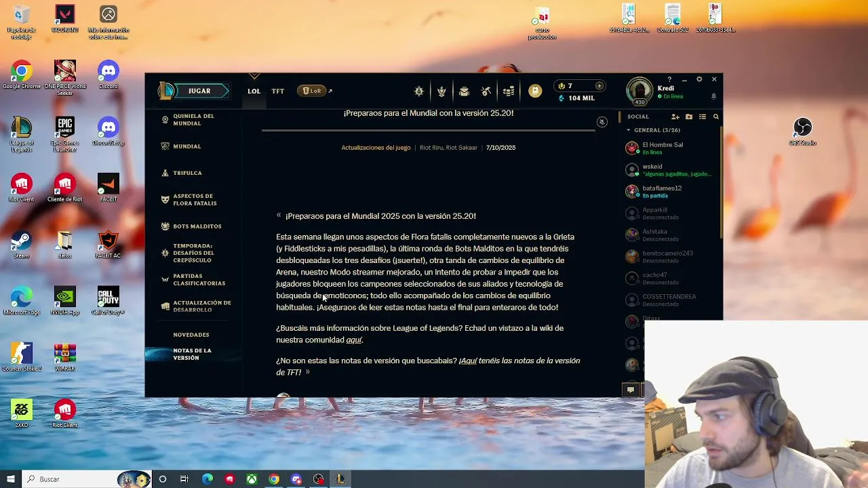
Task: Open the Champion Mastery icon in the top bar
Action: coord(419,91)
